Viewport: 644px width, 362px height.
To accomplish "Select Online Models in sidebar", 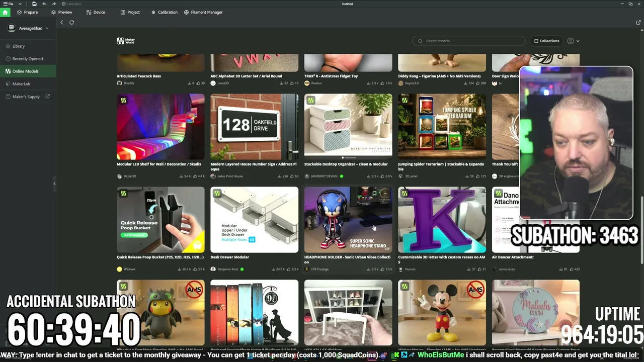I will pyautogui.click(x=28, y=71).
